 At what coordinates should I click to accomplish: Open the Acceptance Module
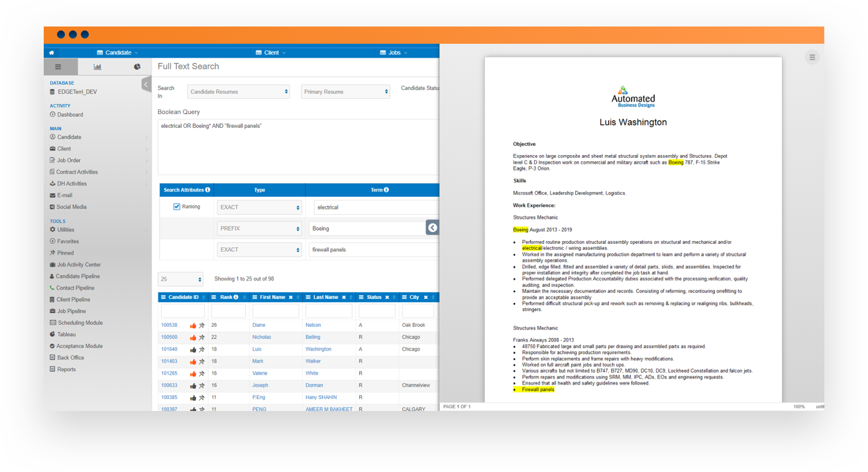[76, 346]
